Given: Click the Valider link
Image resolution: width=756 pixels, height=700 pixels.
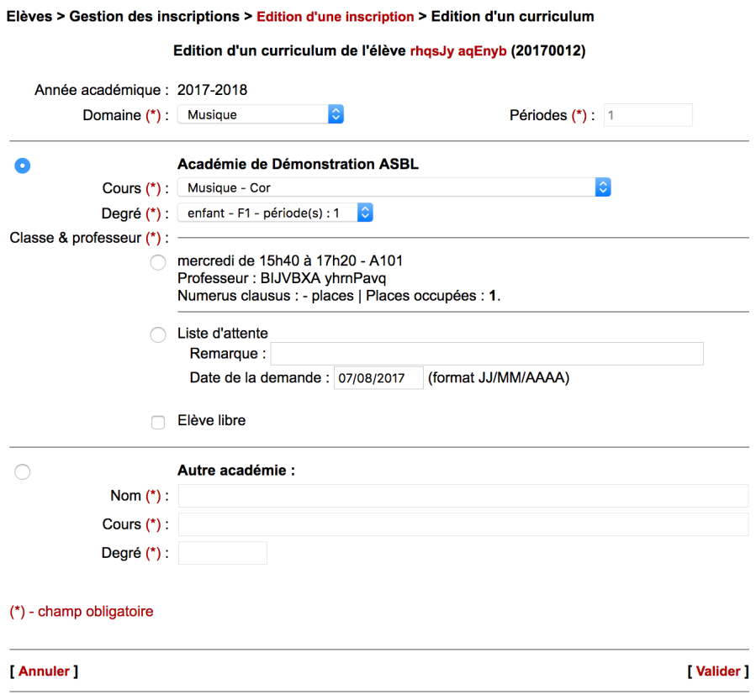Looking at the screenshot, I should (718, 671).
